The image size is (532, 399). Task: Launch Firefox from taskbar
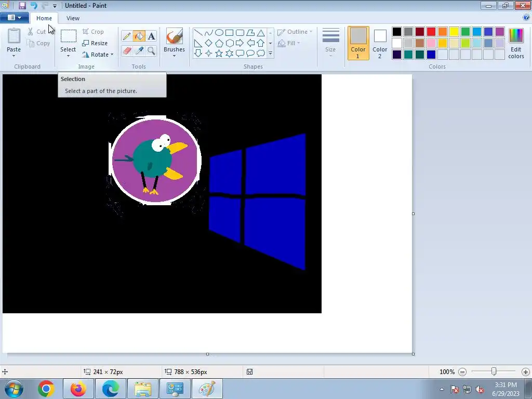(78, 389)
